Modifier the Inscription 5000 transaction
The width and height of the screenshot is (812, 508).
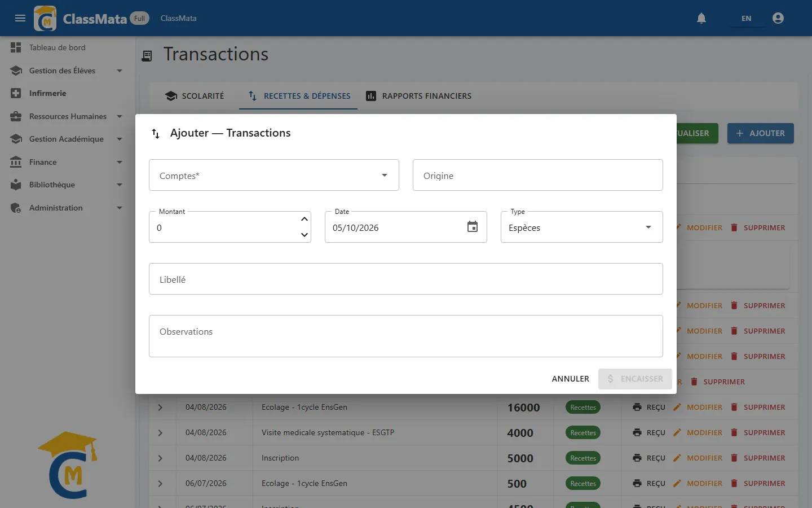click(x=698, y=458)
